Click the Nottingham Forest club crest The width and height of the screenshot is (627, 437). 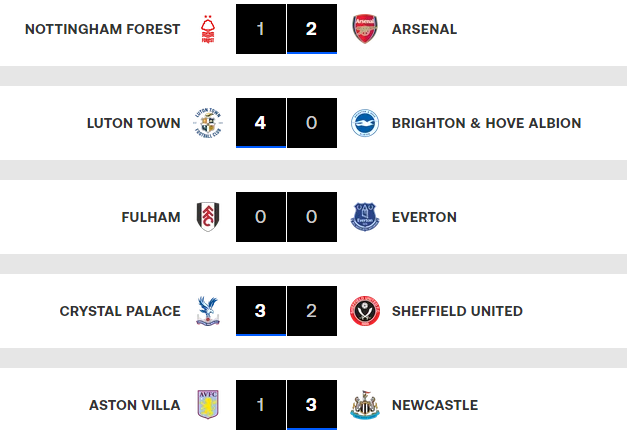(x=208, y=29)
